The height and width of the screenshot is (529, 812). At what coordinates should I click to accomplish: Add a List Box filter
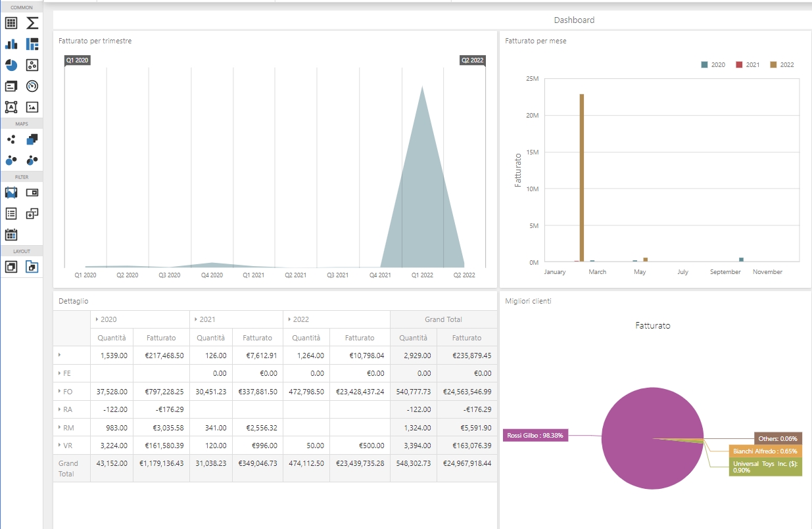11,214
